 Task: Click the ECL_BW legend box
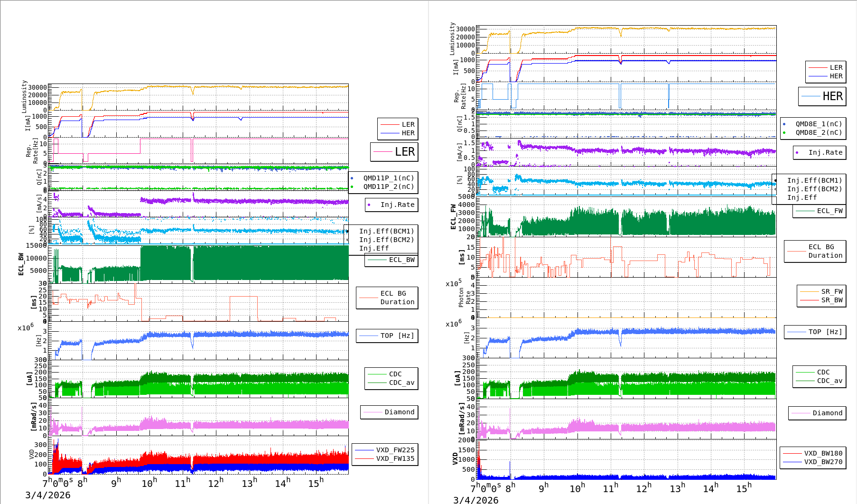point(391,260)
